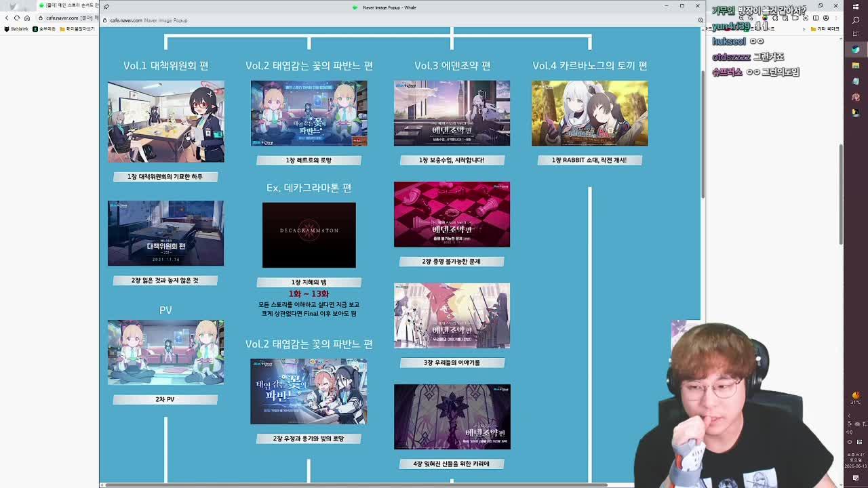
Task: Show hidden tray icons with the chevron
Action: 850,415
